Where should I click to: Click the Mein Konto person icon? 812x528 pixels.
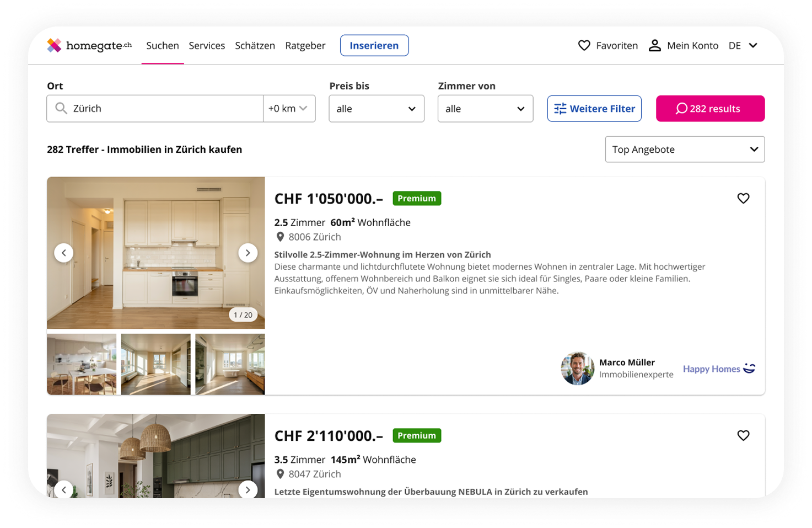[654, 45]
